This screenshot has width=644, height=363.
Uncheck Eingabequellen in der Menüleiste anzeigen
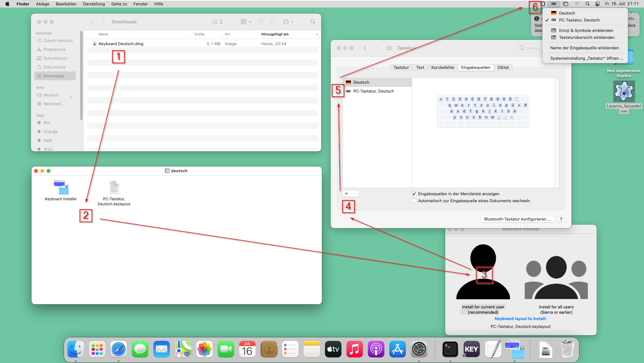pyautogui.click(x=414, y=194)
